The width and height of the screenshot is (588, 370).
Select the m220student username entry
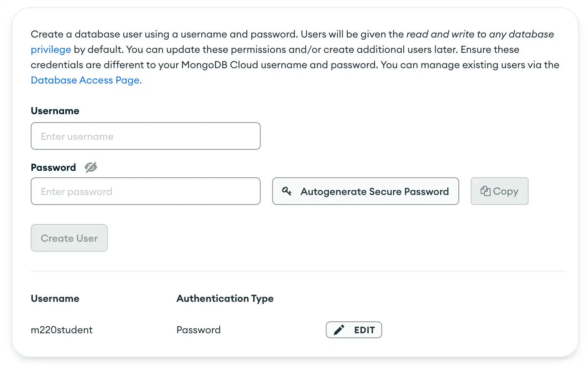click(x=62, y=330)
